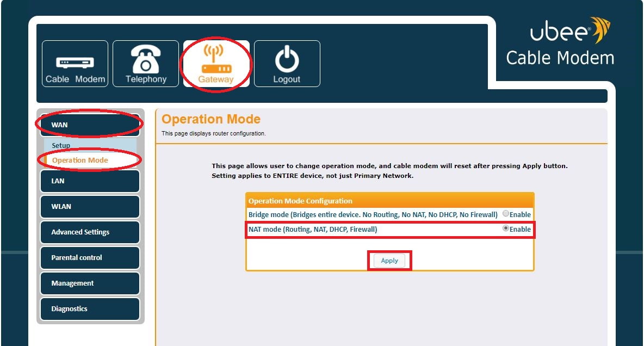Click 'This page displays router configuration.' text
This screenshot has height=346, width=644.
tap(214, 133)
